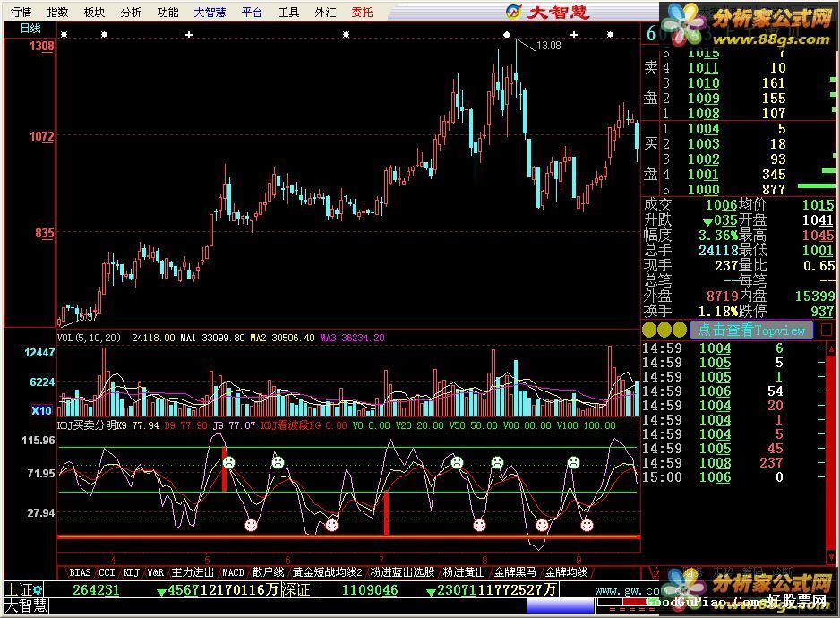Click the 点击查看Topview button
This screenshot has height=618, width=840.
pos(751,330)
